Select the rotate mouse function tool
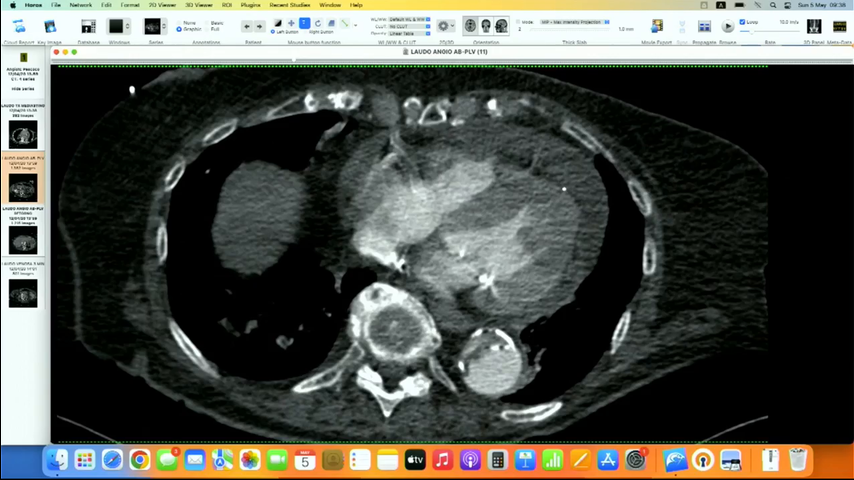The width and height of the screenshot is (854, 480). (318, 23)
